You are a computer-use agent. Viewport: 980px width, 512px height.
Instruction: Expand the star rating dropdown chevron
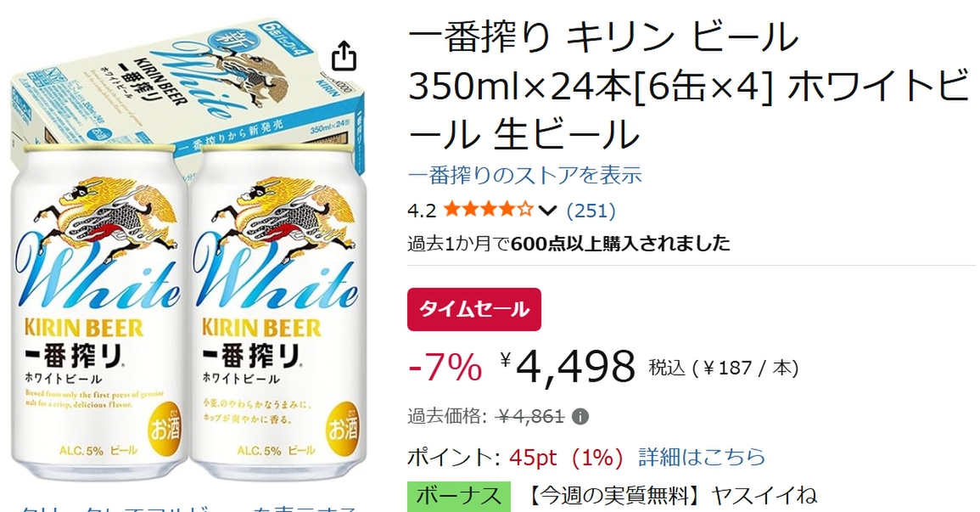pos(547,210)
